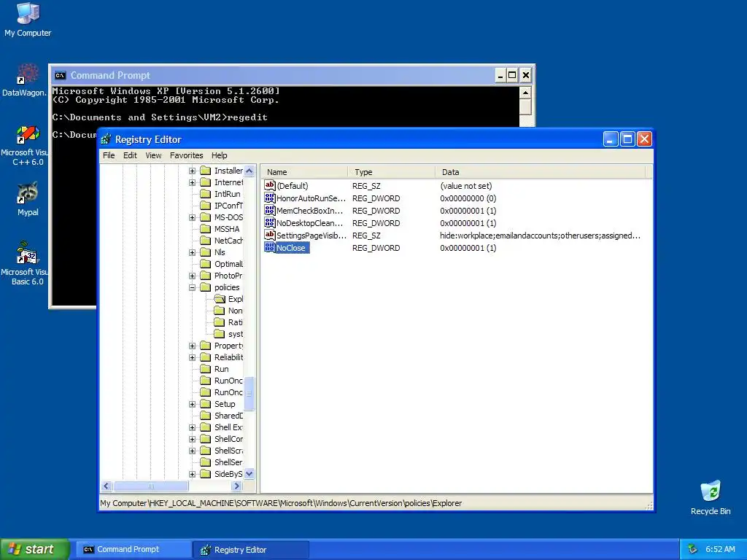This screenshot has width=747, height=560.
Task: Click Command Prompt scroll up arrow
Action: [x=525, y=93]
